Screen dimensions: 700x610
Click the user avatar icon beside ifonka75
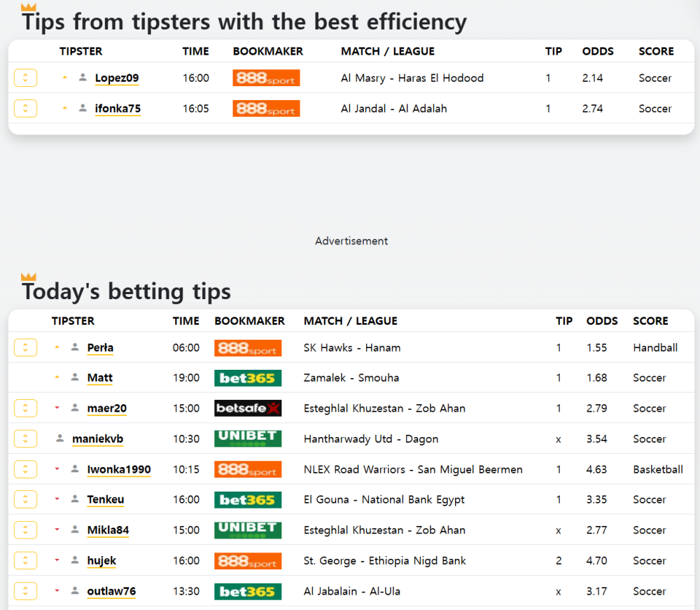83,108
